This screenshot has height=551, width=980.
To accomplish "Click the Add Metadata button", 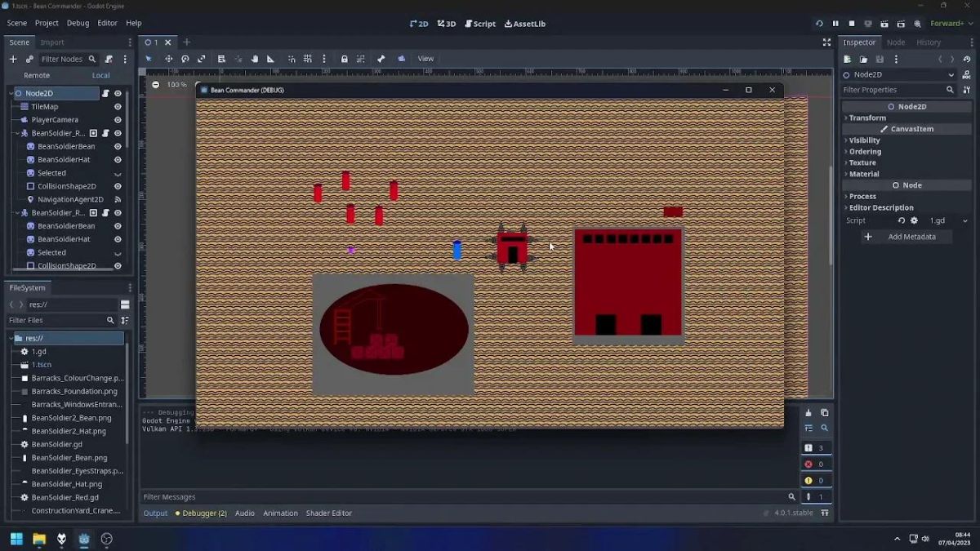I will pyautogui.click(x=906, y=237).
